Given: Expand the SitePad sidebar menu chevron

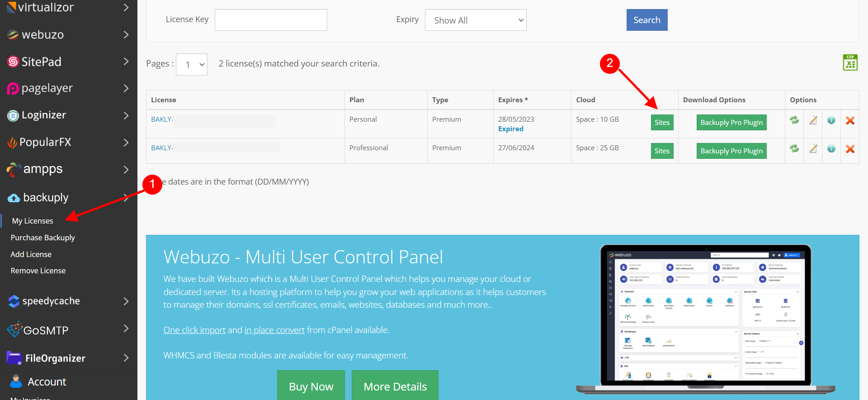Looking at the screenshot, I should coord(126,61).
